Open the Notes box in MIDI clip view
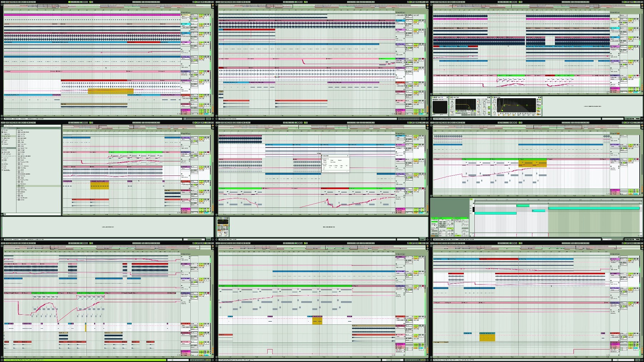The height and width of the screenshot is (362, 644). click(446, 218)
